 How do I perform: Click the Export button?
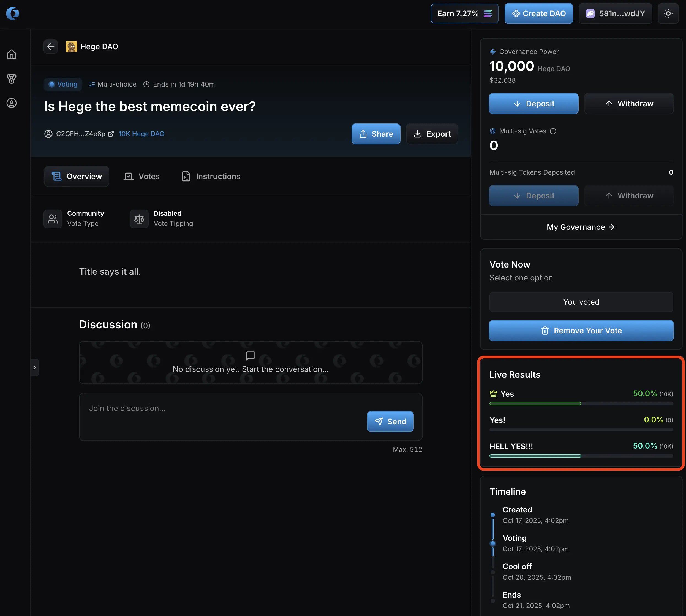432,134
